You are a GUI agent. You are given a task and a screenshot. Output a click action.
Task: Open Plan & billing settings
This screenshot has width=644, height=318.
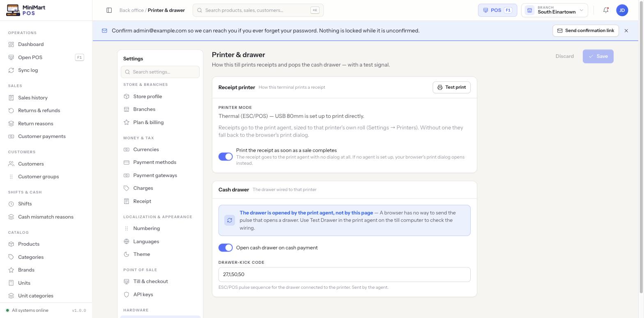[x=160, y=122]
